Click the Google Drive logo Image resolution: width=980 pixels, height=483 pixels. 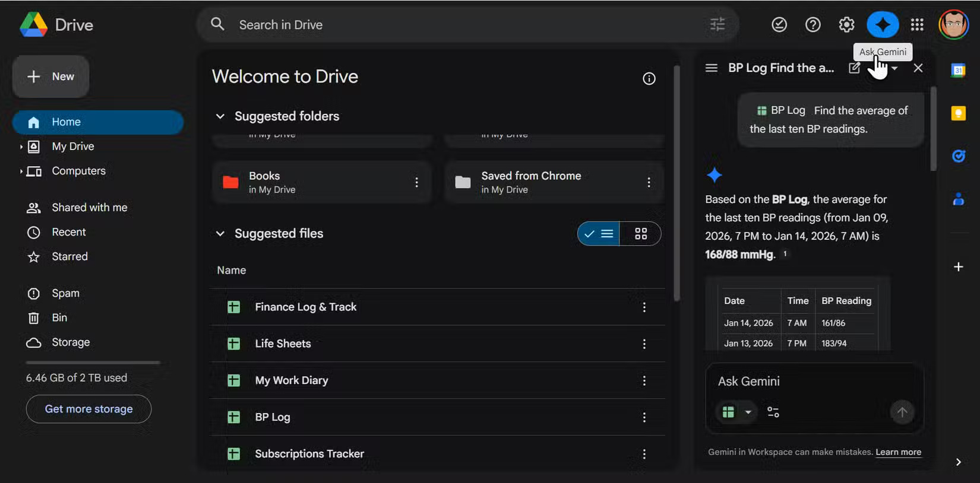[x=34, y=25]
